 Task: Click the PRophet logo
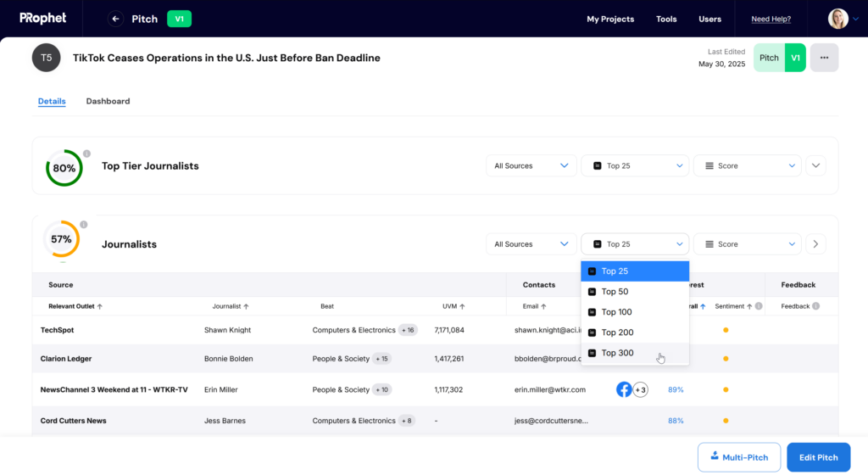(x=42, y=19)
